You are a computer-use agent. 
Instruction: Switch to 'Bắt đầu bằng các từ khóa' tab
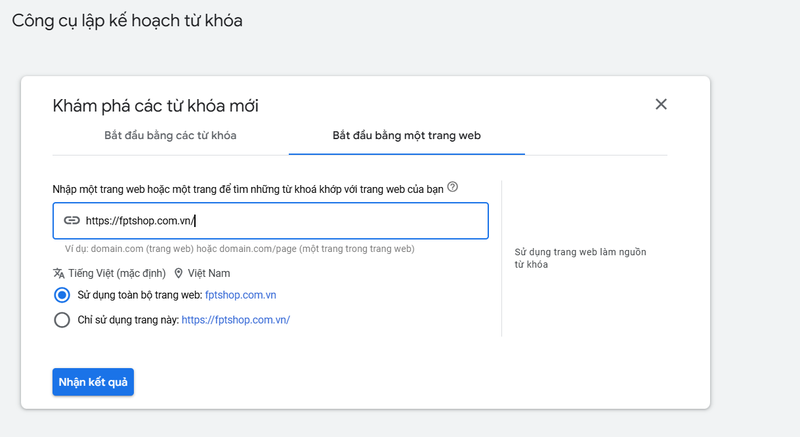click(170, 136)
